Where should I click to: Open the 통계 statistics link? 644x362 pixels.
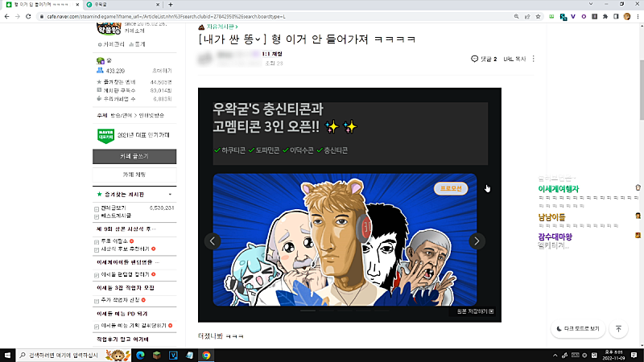[137, 44]
